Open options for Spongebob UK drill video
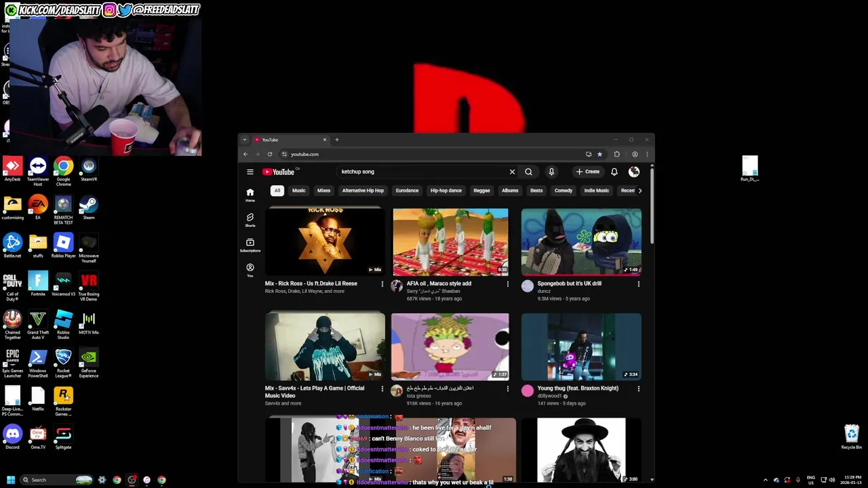 pos(638,284)
